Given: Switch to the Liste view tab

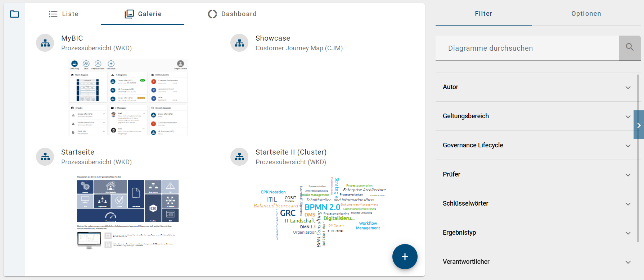Looking at the screenshot, I should (64, 14).
